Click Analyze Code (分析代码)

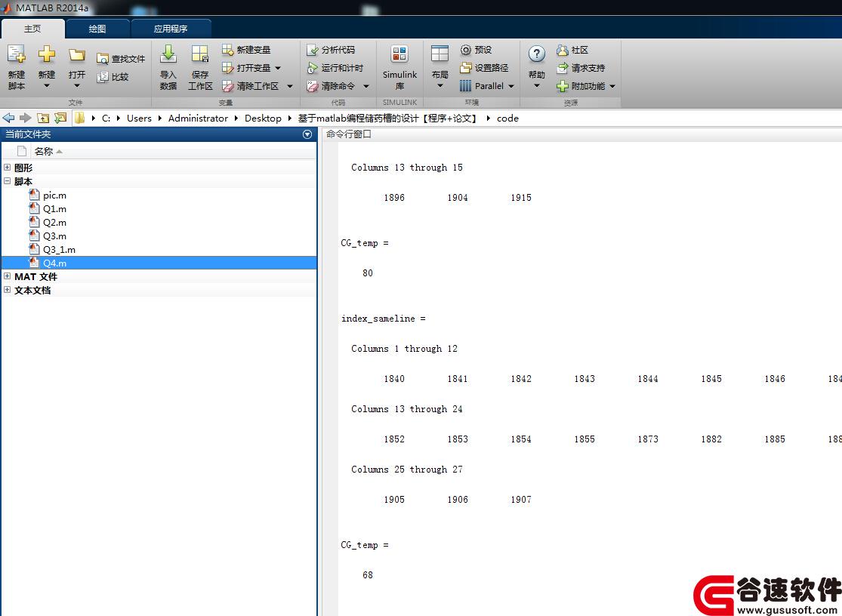tap(331, 50)
